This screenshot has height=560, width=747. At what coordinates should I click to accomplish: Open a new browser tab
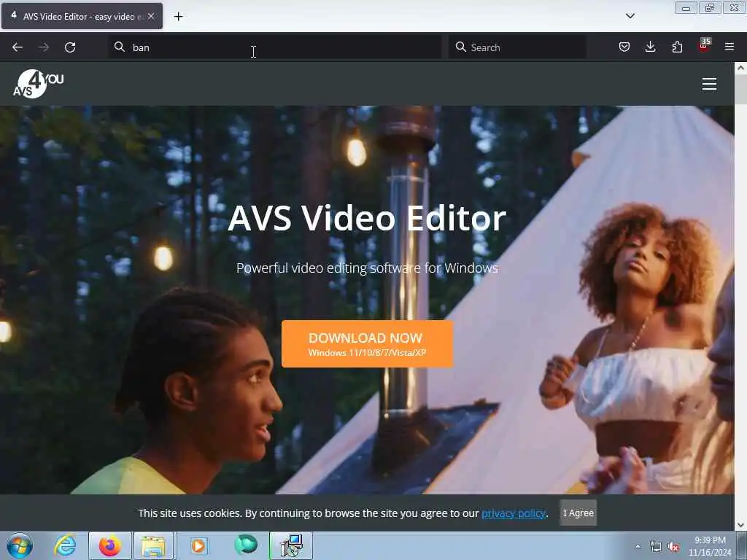point(178,17)
